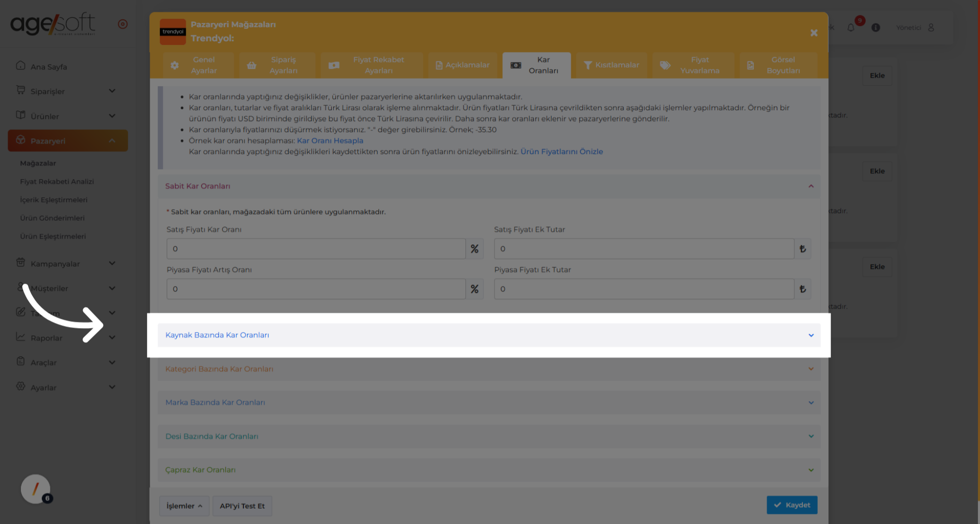
Task: Expand Ürünler menu chevron
Action: point(112,116)
